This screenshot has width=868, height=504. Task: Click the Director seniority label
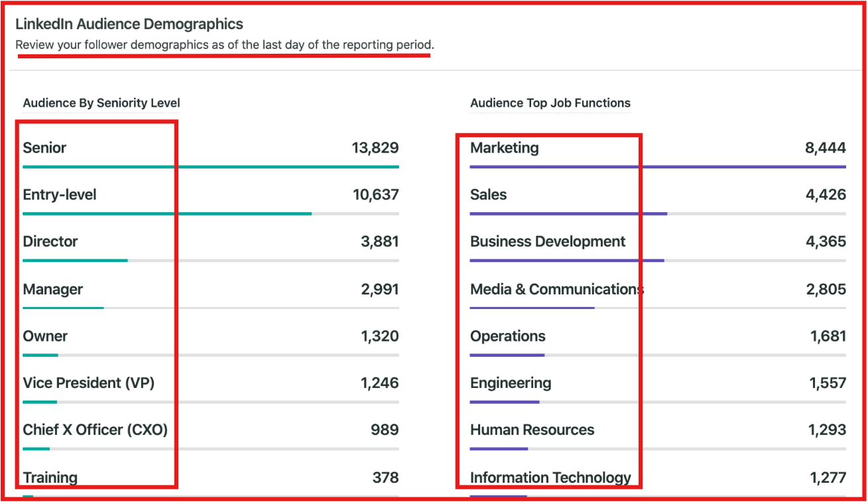(50, 241)
